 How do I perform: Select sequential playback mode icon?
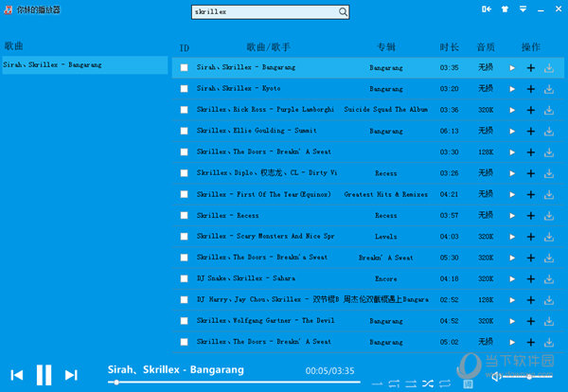[411, 383]
